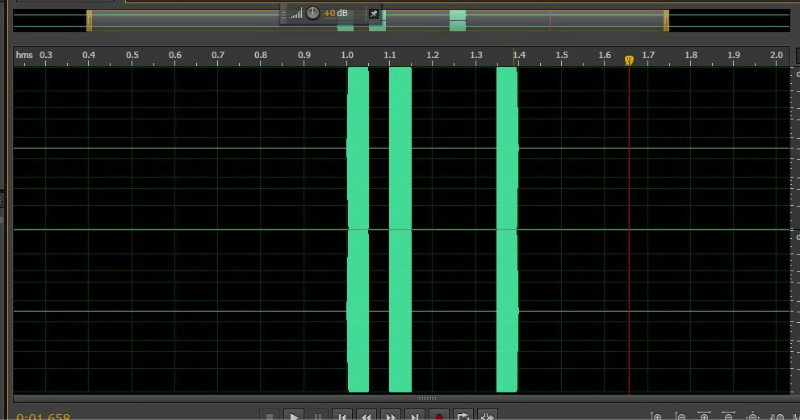Pin the floating volume HUD
Image resolution: width=800 pixels, height=420 pixels.
pos(374,13)
